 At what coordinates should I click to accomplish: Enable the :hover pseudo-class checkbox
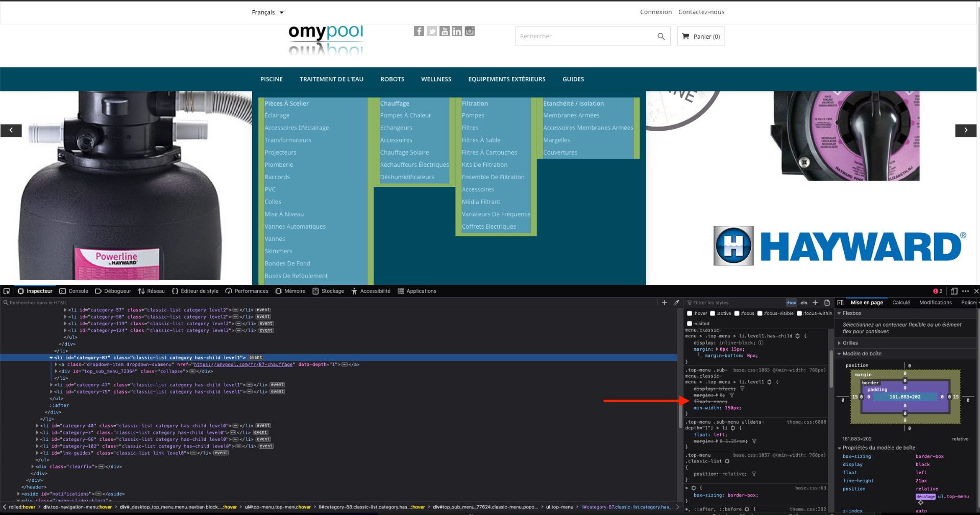pyautogui.click(x=690, y=313)
